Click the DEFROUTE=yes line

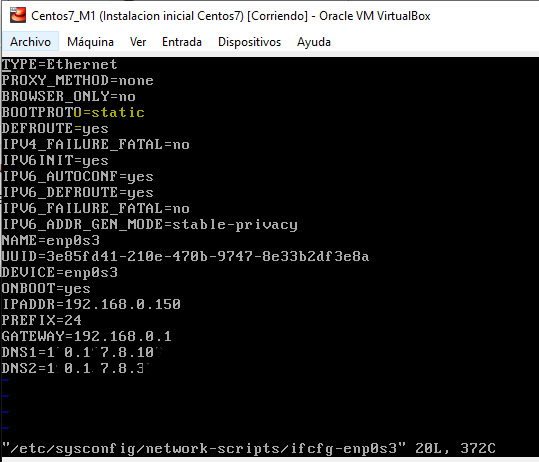(55, 129)
